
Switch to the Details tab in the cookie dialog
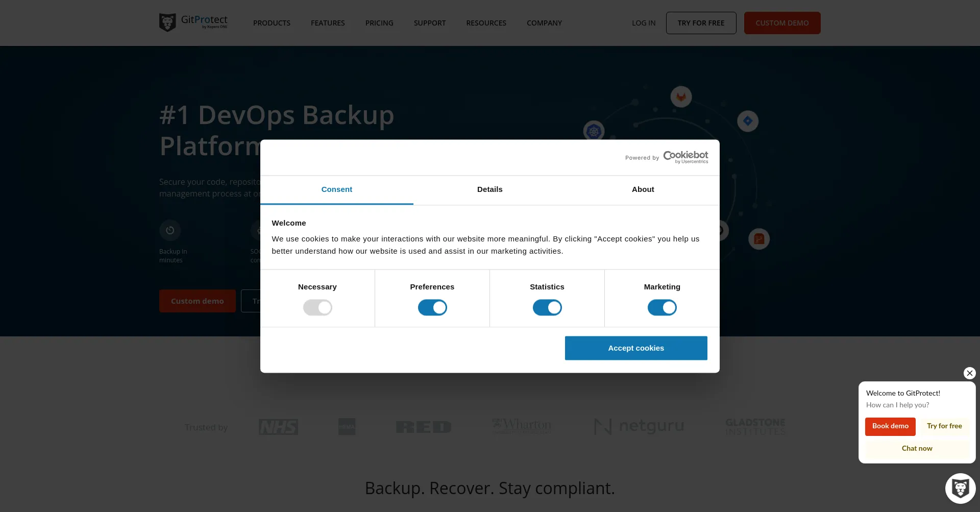489,189
